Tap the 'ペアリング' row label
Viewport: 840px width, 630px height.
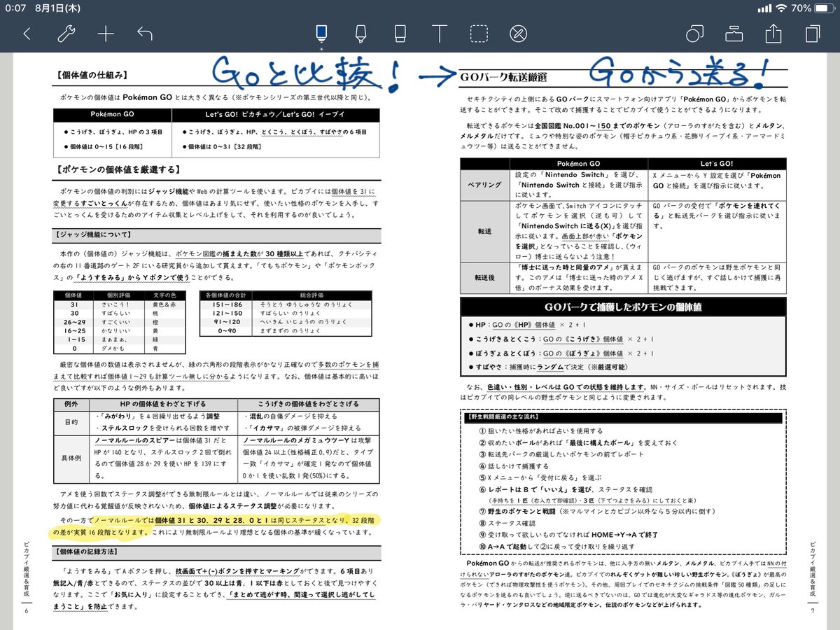point(484,185)
